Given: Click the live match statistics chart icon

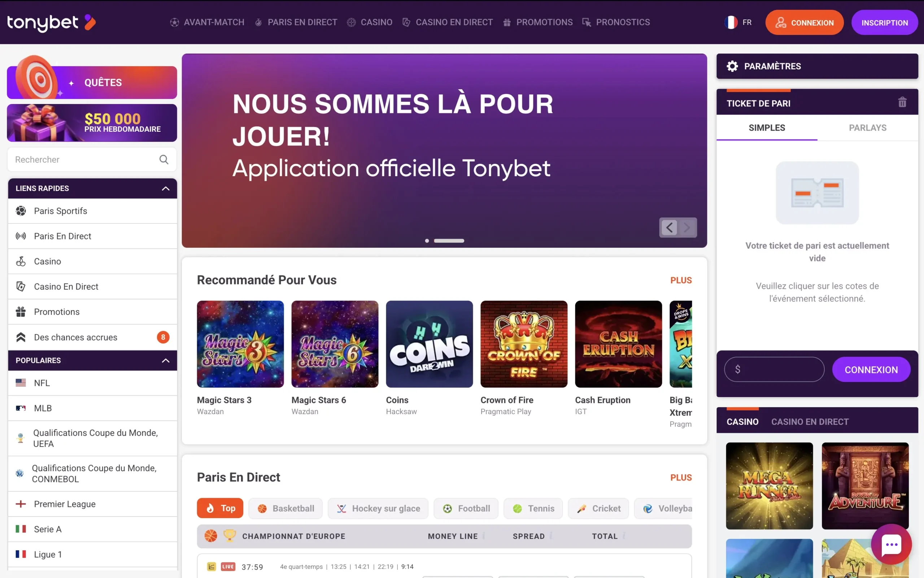Looking at the screenshot, I should (x=211, y=566).
